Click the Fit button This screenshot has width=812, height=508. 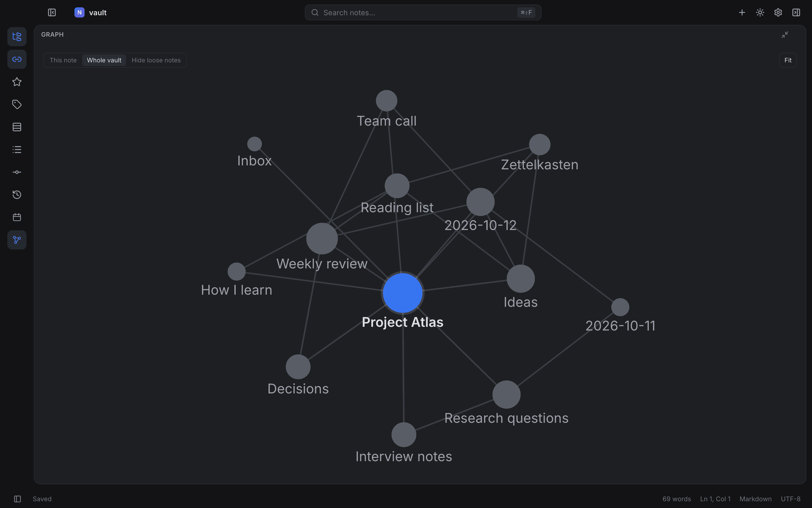pyautogui.click(x=788, y=60)
